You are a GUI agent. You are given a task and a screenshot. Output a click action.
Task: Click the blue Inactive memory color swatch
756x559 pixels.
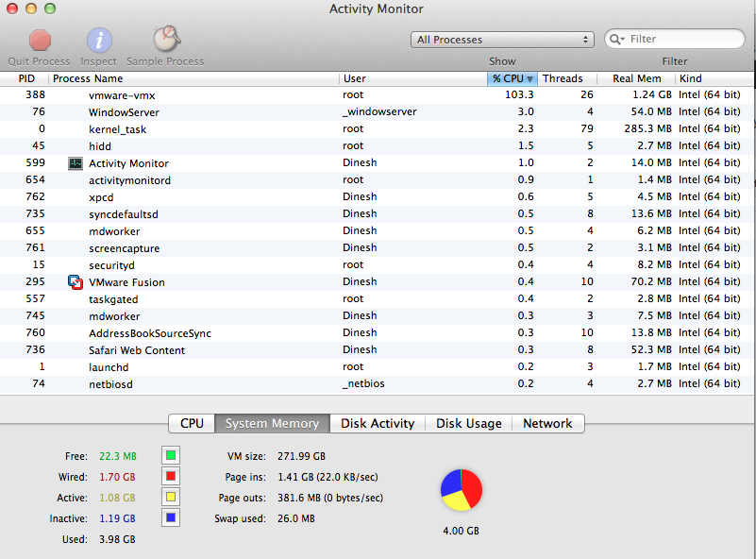[171, 518]
